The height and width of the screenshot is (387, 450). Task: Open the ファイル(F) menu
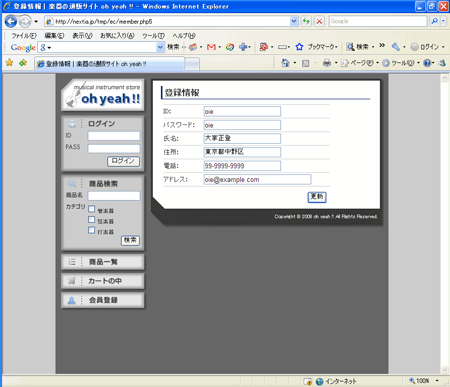click(24, 36)
